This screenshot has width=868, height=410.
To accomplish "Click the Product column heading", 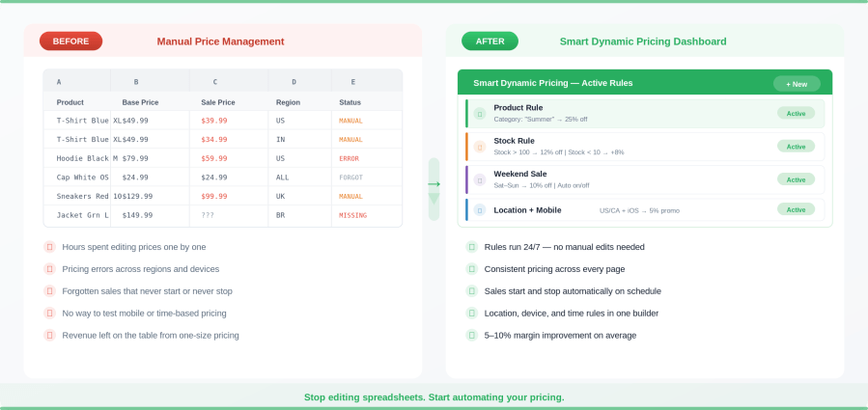I will point(70,102).
